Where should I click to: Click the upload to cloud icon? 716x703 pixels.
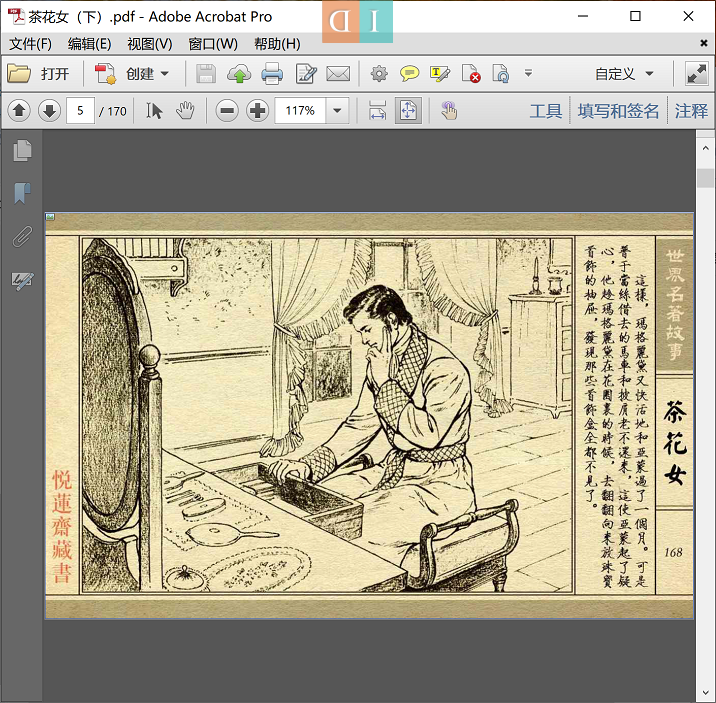pos(239,73)
